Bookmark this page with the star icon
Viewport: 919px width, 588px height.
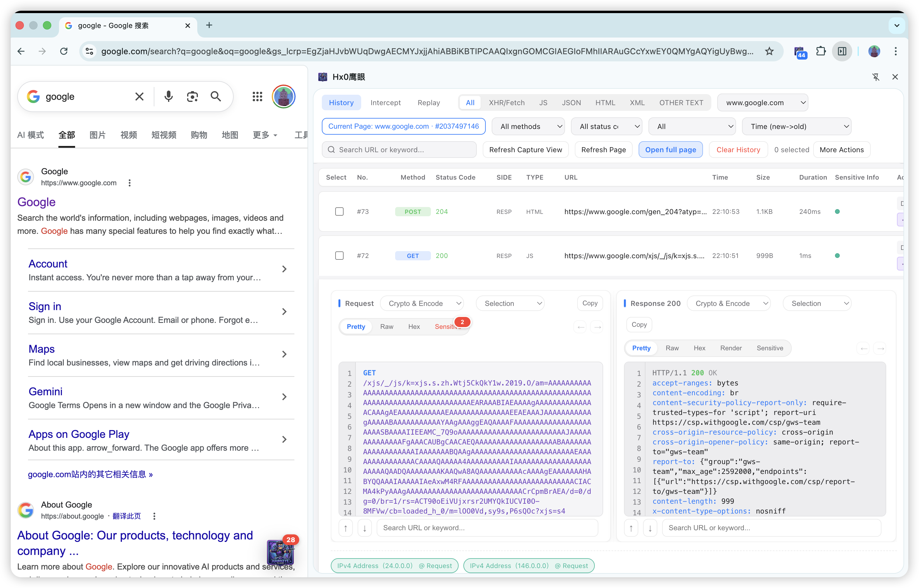(x=769, y=51)
